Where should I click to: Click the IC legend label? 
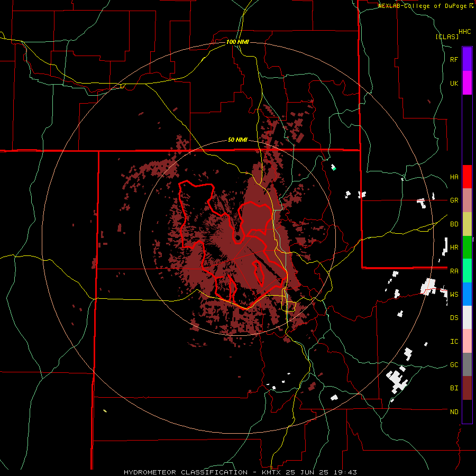(x=454, y=342)
